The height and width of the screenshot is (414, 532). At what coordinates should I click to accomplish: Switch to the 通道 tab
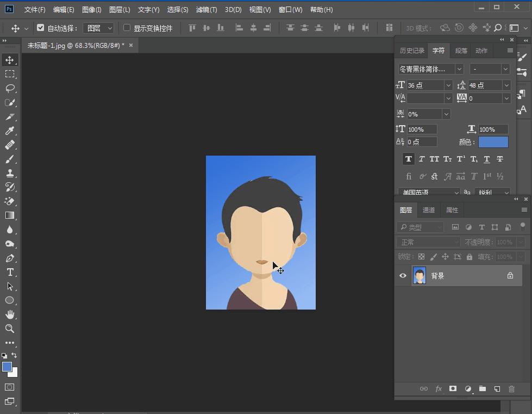tap(429, 210)
